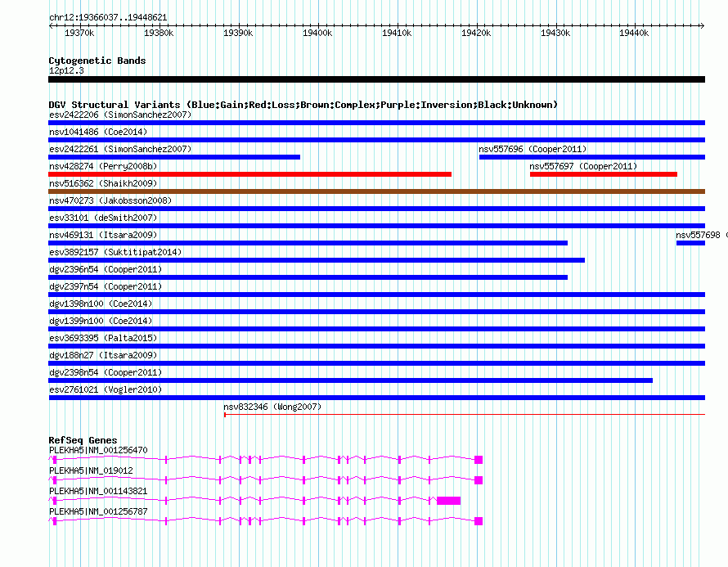The image size is (728, 567).
Task: Click the dgv1398n100 (Coe2014) blue bar
Action: (376, 312)
